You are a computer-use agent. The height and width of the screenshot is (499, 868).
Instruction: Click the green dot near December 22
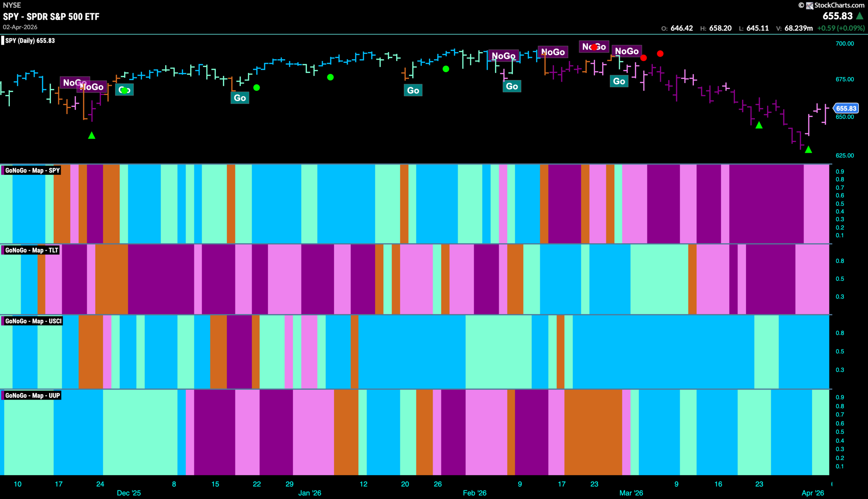(x=257, y=88)
